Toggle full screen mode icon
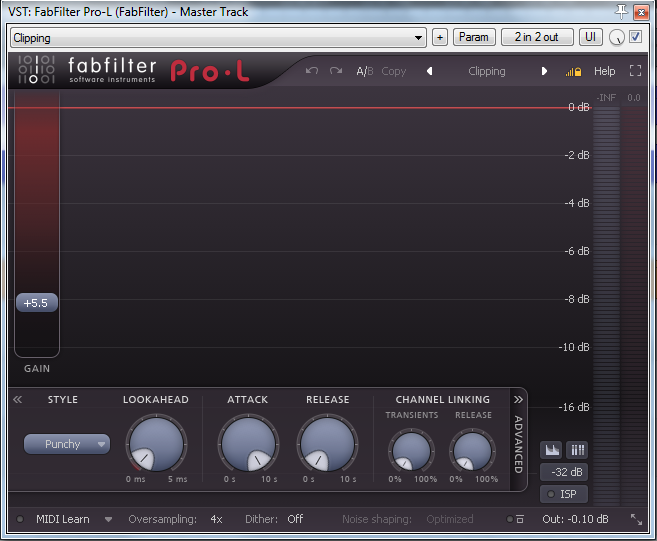 [x=635, y=71]
